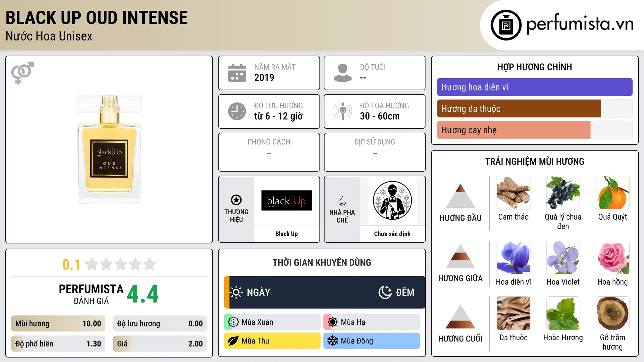Click the perfumista.vn bottle logo icon

[506, 25]
